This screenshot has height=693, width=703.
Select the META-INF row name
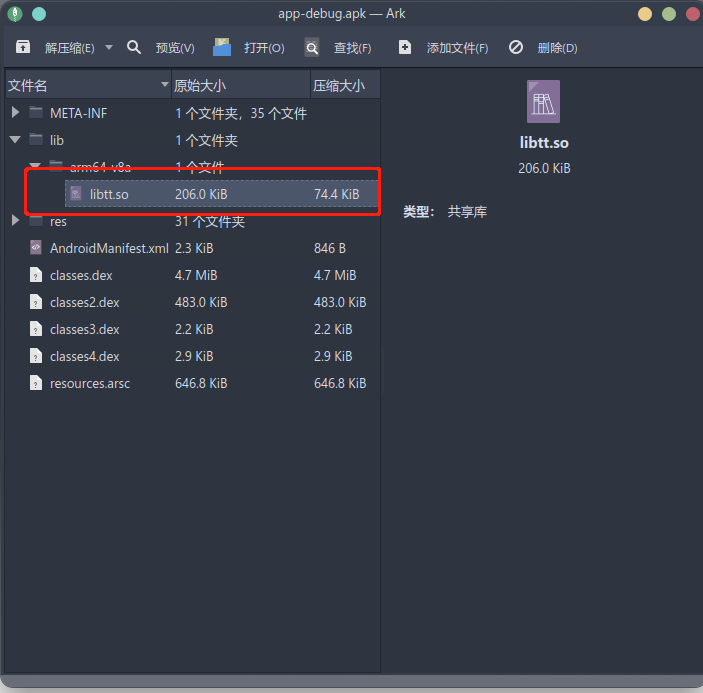pyautogui.click(x=78, y=113)
